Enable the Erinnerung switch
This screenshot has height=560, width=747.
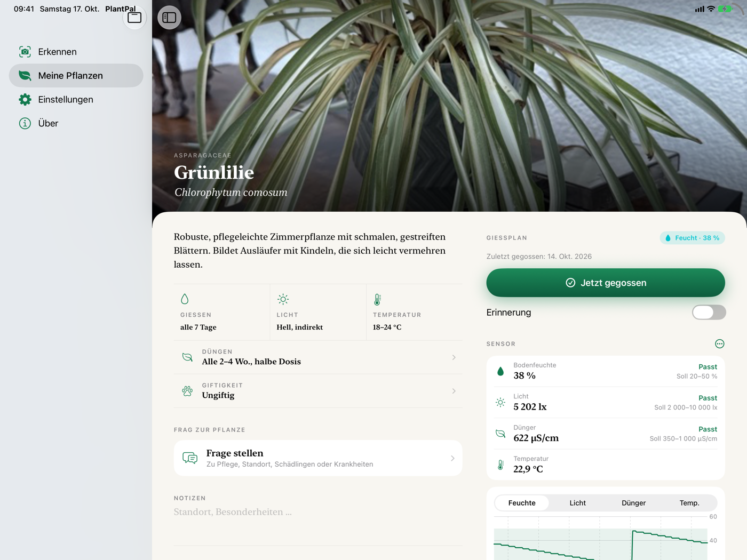click(x=709, y=313)
